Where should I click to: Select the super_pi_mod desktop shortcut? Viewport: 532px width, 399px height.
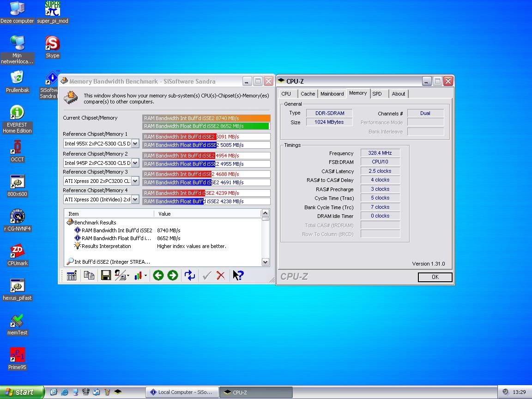coord(53,12)
